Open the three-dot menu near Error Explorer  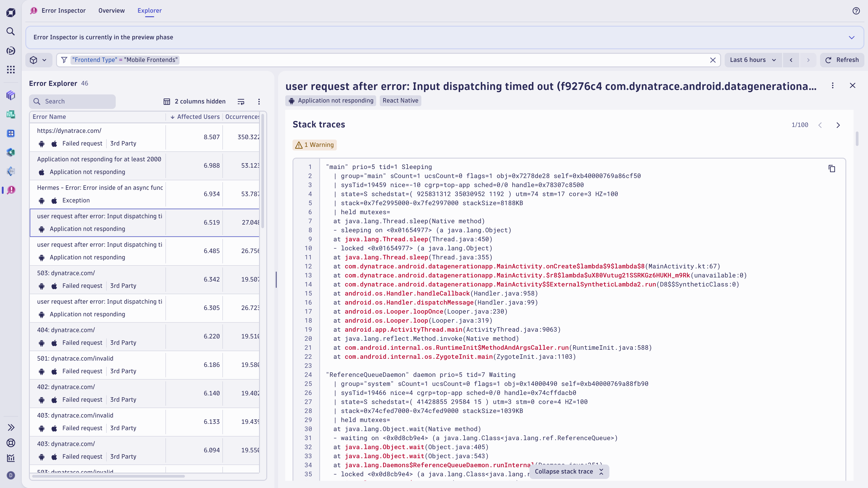[x=259, y=101]
